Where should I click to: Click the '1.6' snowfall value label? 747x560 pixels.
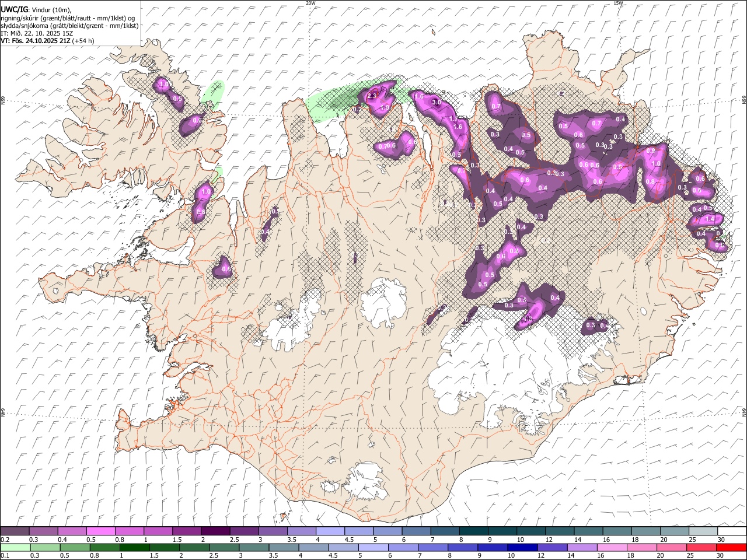[x=458, y=127]
